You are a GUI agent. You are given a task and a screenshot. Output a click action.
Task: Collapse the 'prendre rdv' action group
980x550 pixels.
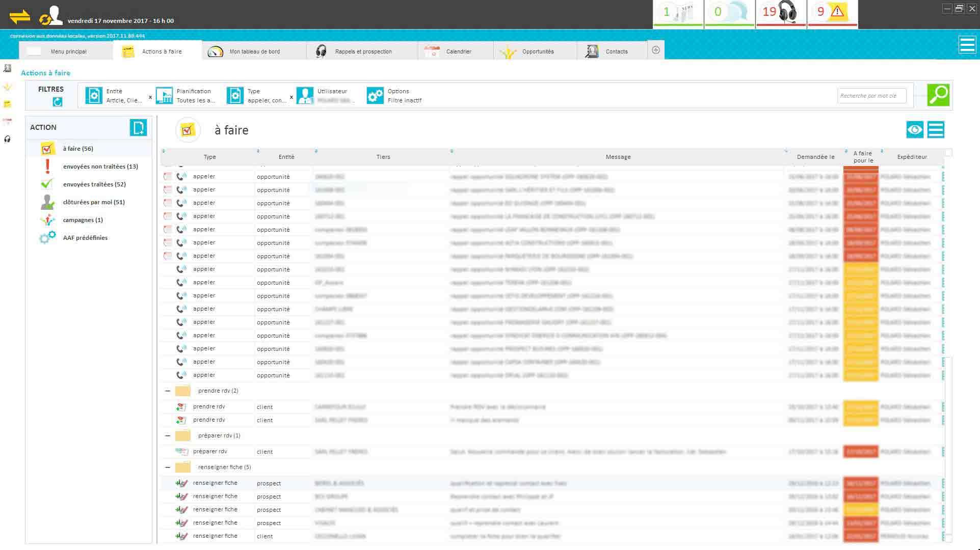tap(167, 391)
